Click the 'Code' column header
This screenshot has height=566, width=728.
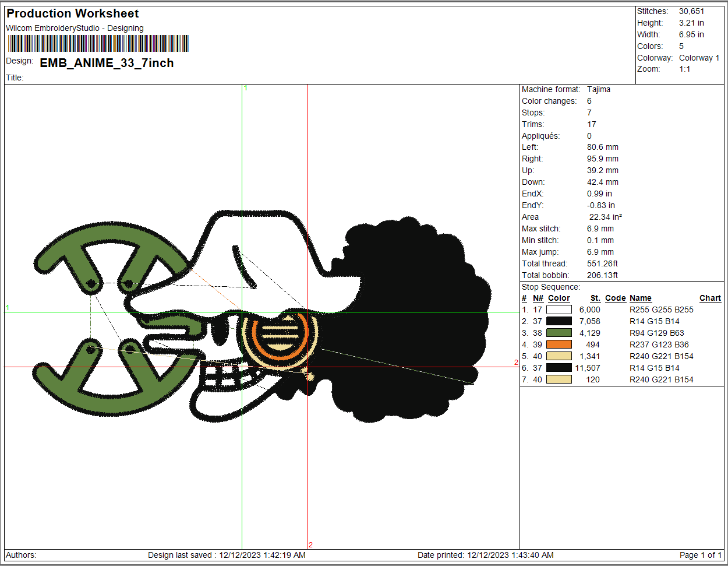[x=615, y=298]
